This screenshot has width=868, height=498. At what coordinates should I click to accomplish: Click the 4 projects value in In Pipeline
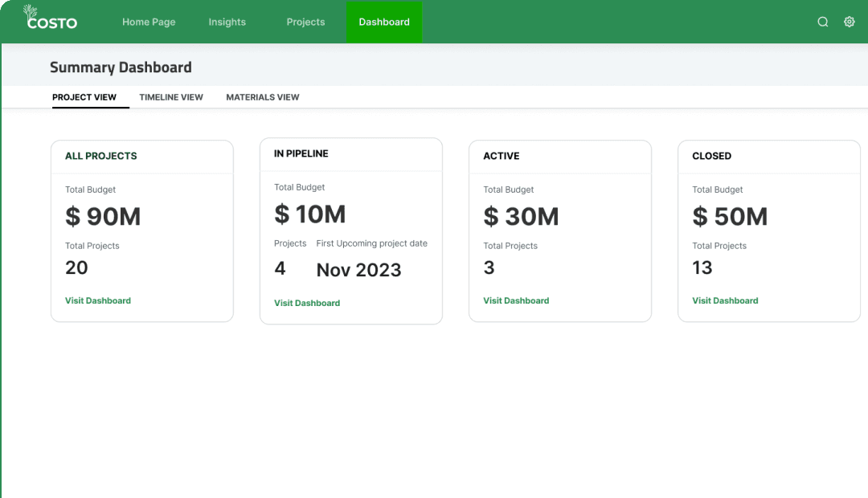click(x=280, y=268)
